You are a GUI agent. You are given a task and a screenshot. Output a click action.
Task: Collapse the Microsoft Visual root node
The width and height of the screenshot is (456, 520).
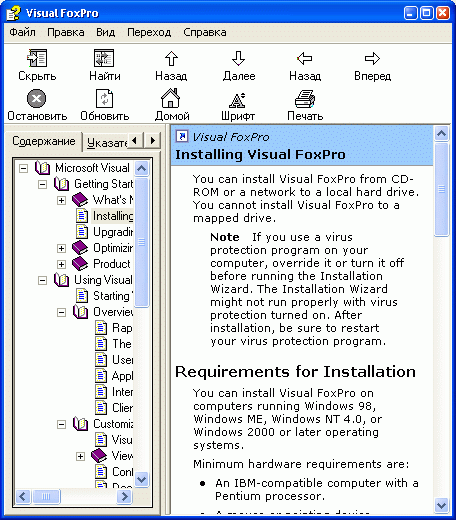[x=23, y=168]
